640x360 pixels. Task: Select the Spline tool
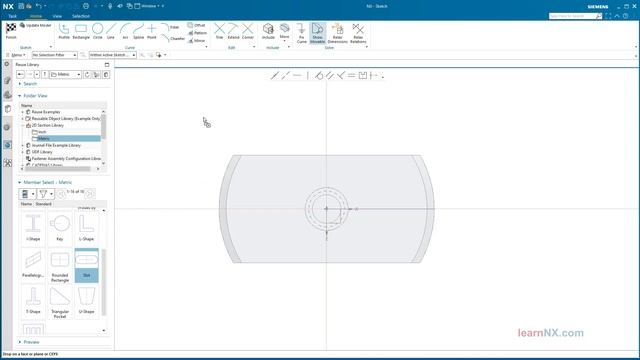pos(138,31)
